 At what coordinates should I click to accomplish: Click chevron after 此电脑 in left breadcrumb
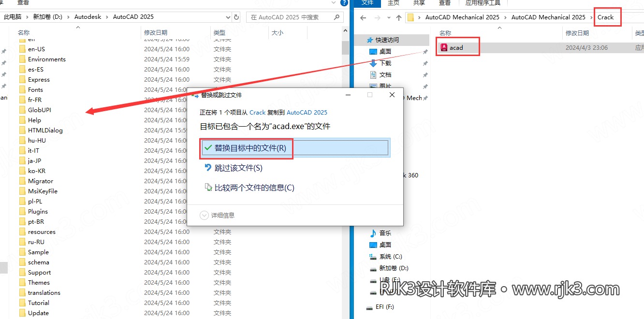tap(27, 17)
